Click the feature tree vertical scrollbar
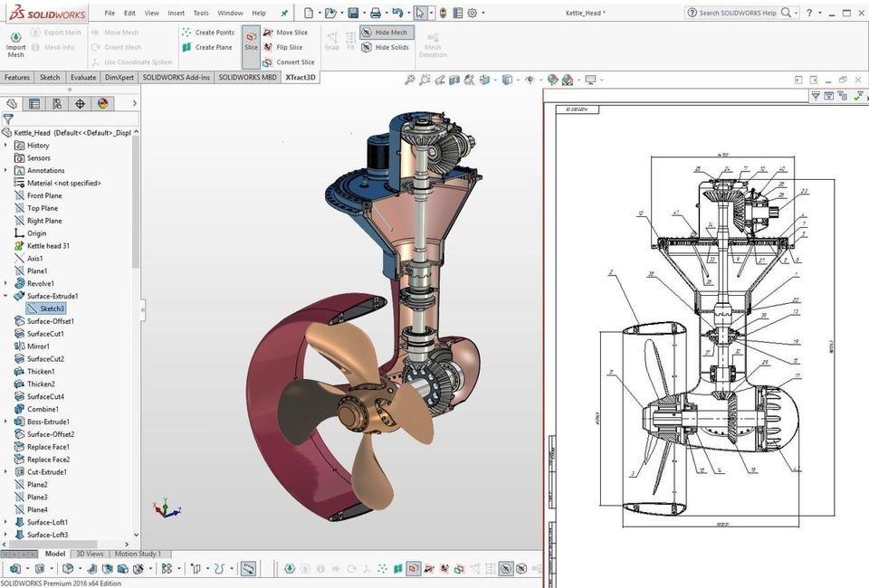 [136, 203]
